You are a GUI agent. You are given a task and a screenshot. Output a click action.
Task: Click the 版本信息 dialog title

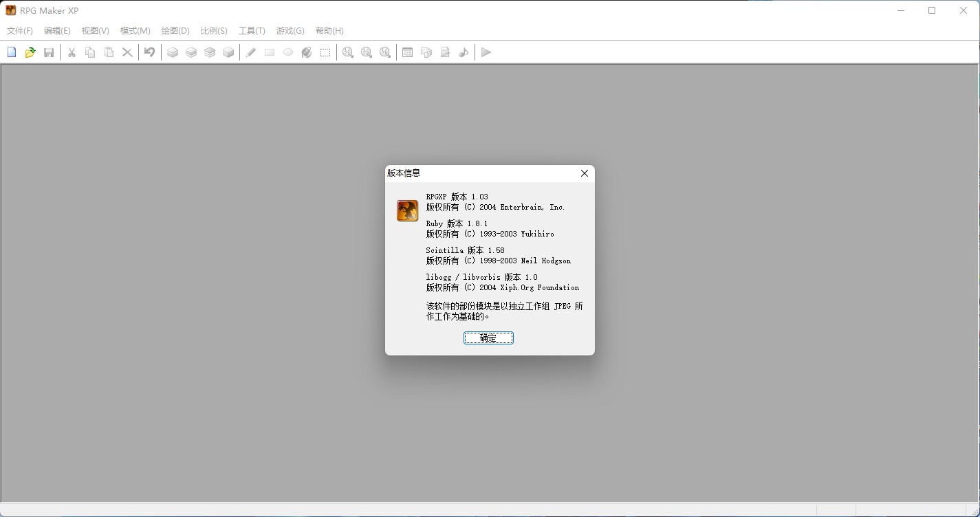[x=404, y=173]
